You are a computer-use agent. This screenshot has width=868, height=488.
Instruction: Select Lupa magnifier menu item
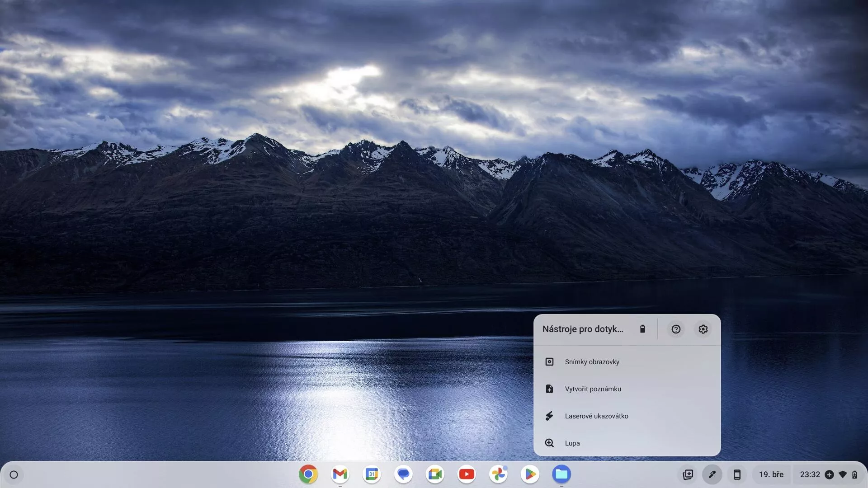(x=627, y=443)
